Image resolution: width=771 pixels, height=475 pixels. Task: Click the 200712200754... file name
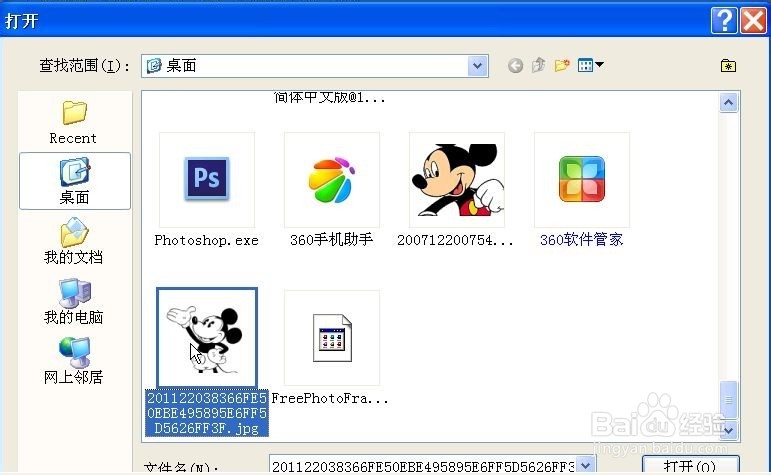(455, 240)
